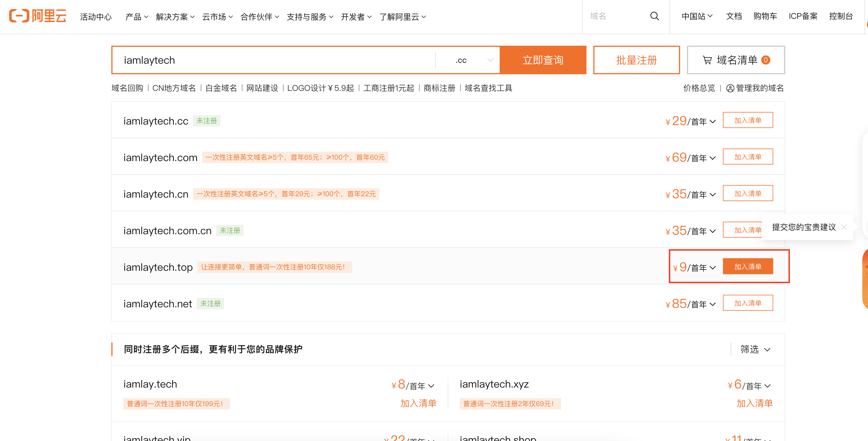Click the iamlaytech.cn bulk discount tag
Image resolution: width=868 pixels, height=441 pixels.
[286, 194]
